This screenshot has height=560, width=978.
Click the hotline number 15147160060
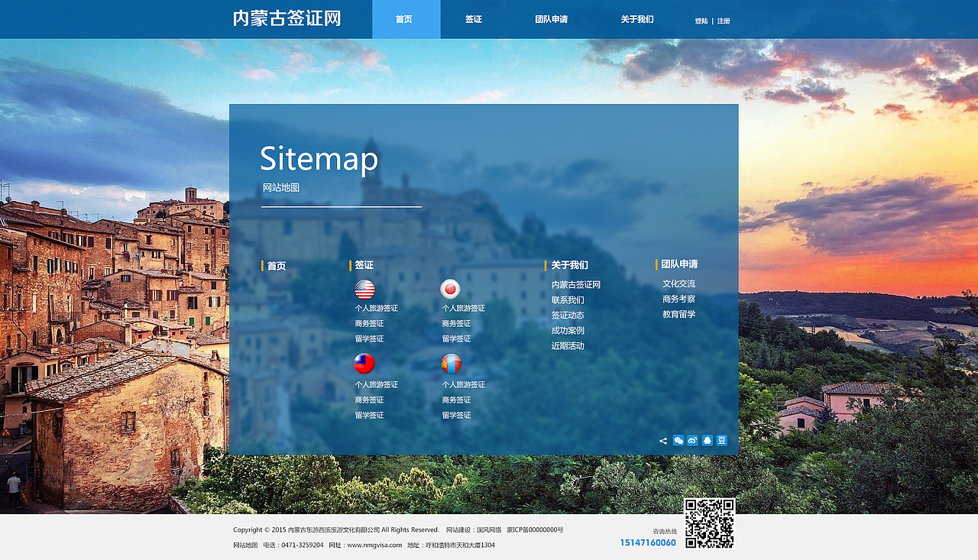(x=648, y=543)
